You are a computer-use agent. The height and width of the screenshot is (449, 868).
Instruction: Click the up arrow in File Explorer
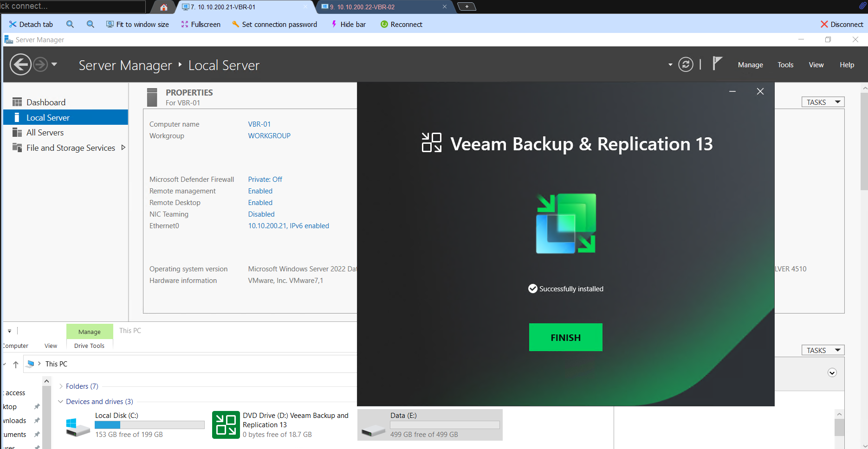point(16,364)
